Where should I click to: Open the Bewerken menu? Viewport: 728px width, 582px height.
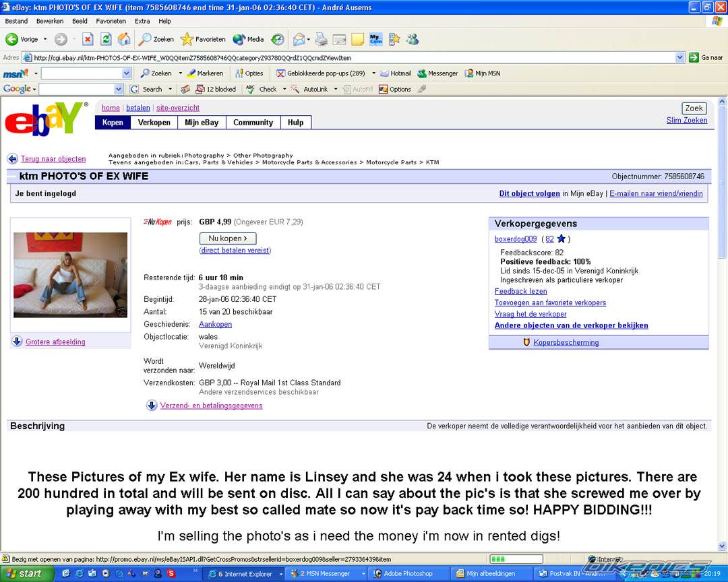click(x=50, y=22)
